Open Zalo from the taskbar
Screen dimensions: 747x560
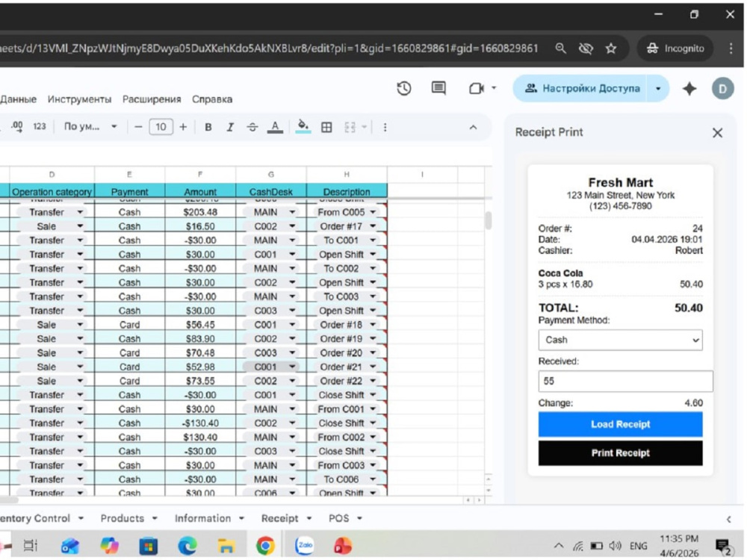click(304, 545)
